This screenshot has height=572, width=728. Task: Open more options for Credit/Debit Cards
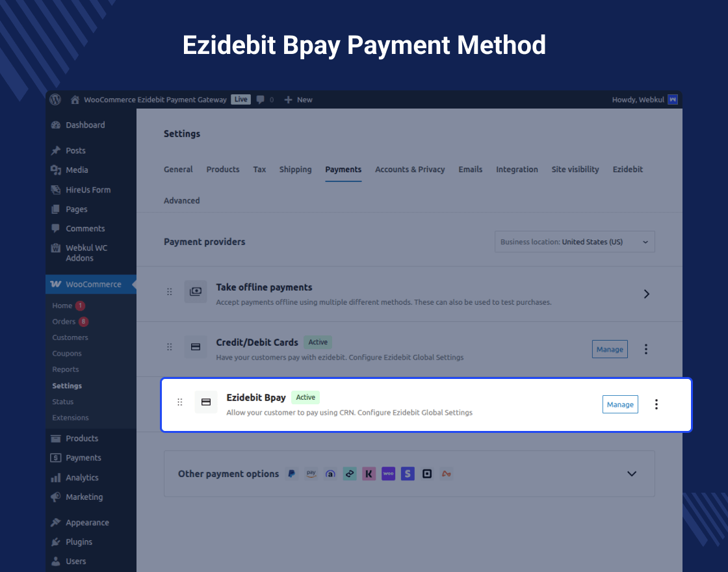click(x=646, y=349)
